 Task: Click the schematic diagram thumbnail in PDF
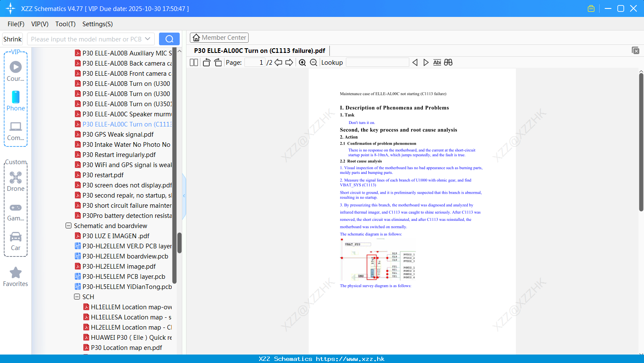[378, 260]
